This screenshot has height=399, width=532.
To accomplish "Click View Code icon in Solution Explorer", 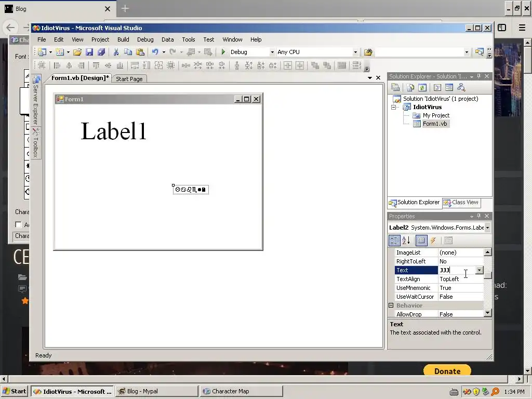I will coord(437,87).
